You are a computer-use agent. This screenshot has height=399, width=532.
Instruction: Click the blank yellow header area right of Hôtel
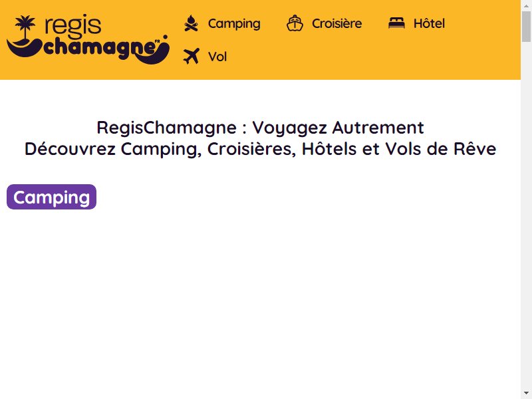coord(481,23)
